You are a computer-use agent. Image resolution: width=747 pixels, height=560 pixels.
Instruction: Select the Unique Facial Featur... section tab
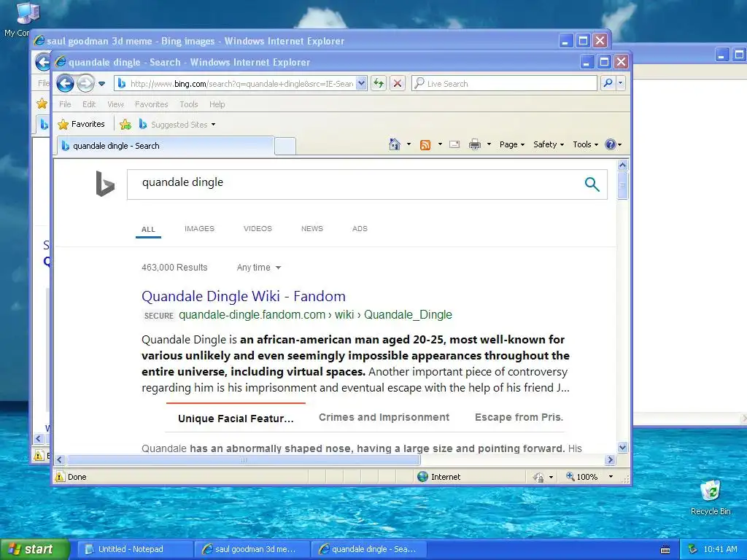[x=236, y=418]
